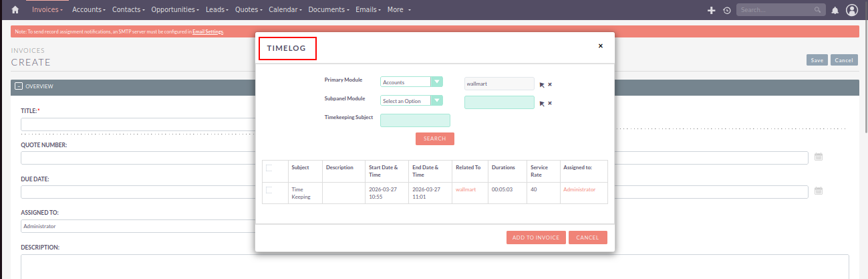Open the user profile avatar icon

pyautogui.click(x=851, y=10)
